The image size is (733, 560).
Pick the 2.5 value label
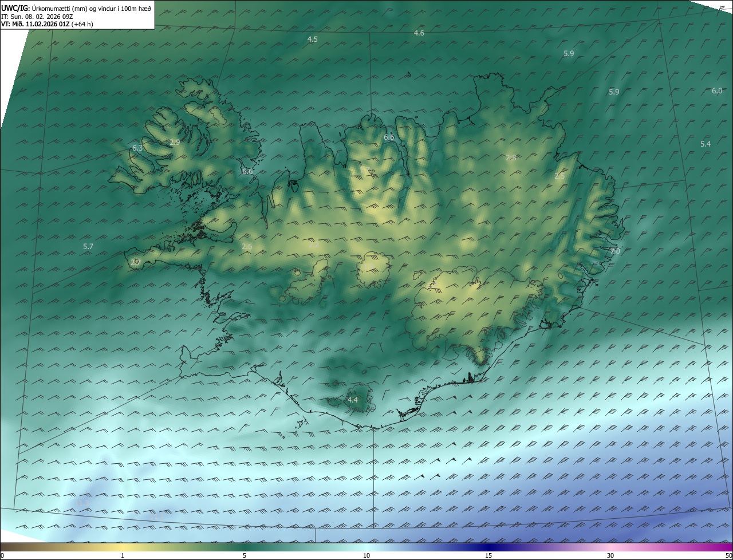click(x=559, y=177)
